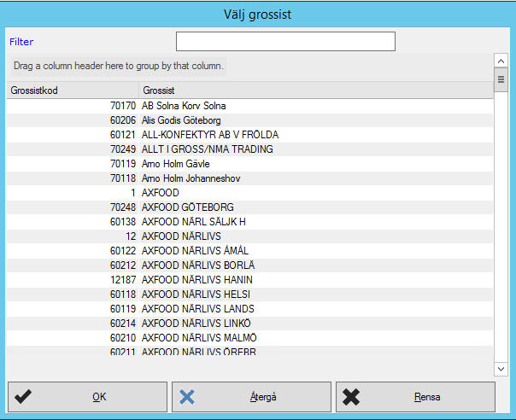Click the vertical scrollbar thumb

[x=501, y=79]
